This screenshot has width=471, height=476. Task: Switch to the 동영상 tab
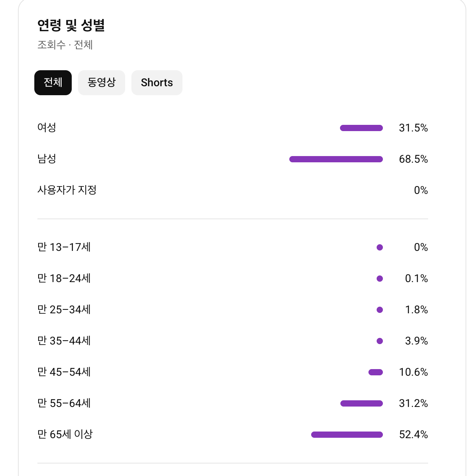pos(101,83)
